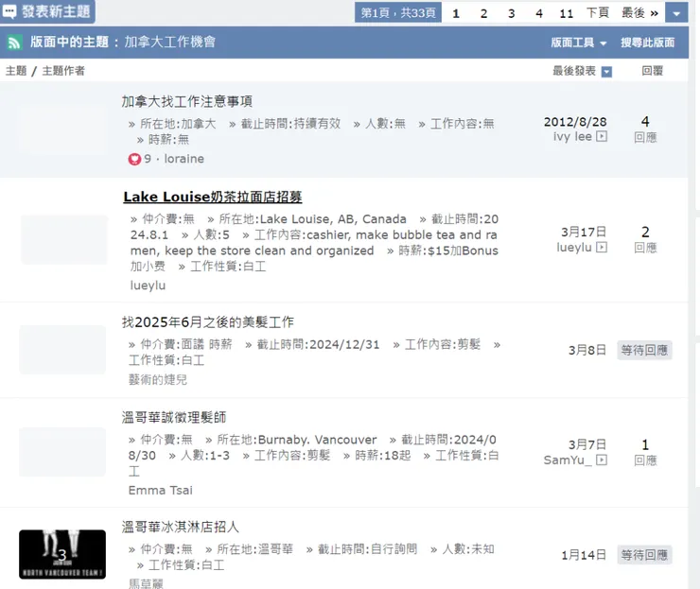700x589 pixels.
Task: Click date 3月17日
Action: point(584,232)
